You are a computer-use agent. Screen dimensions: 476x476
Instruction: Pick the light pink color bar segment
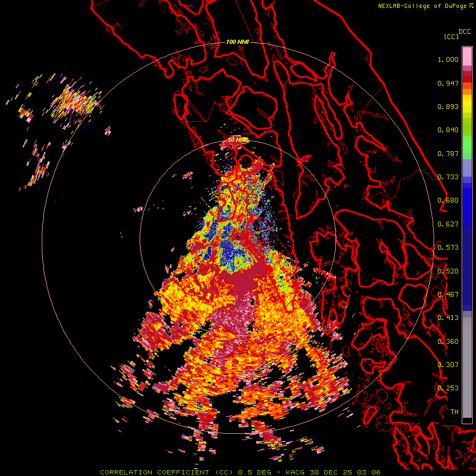[467, 56]
